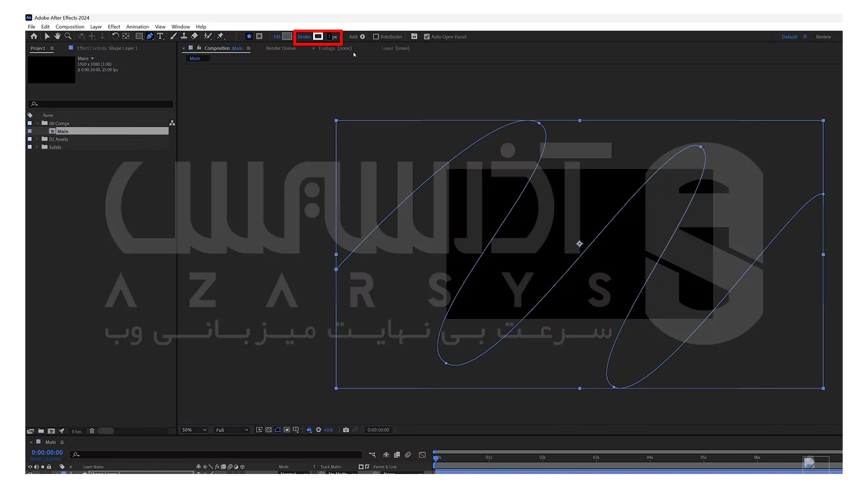Click the eye video column header in timeline

coord(30,467)
